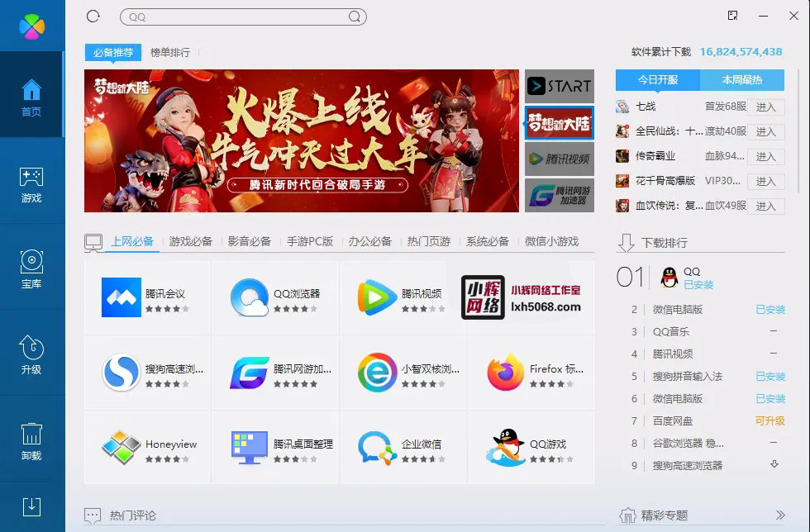Select 腾讯网游加速器 thumbnail beside banner
The image size is (810, 532).
[x=560, y=195]
